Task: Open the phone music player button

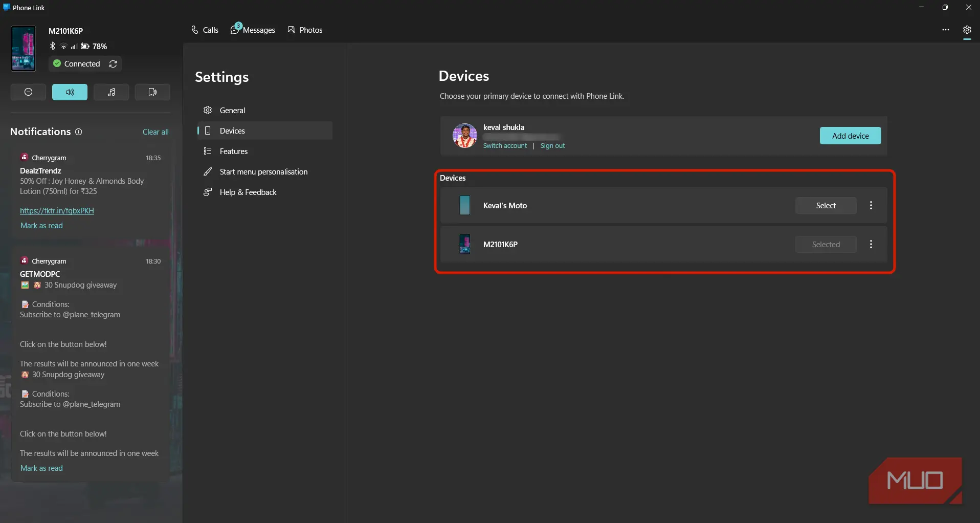Action: (111, 92)
